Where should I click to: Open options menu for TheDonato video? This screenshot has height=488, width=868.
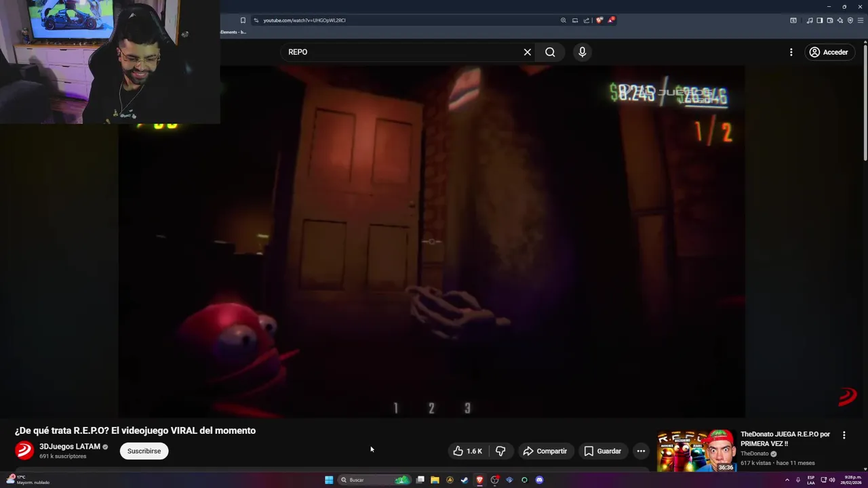[844, 435]
